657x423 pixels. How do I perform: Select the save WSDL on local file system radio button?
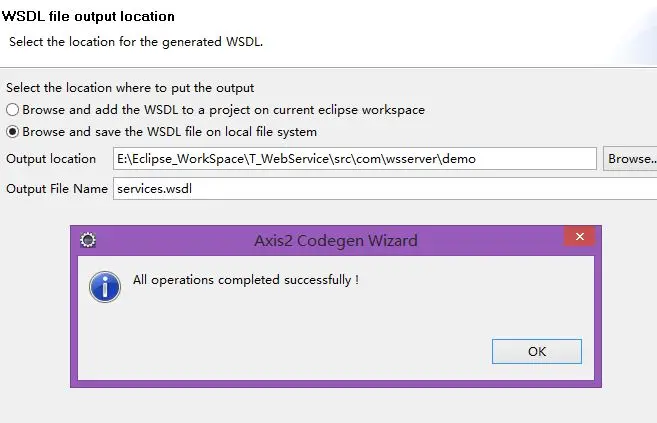click(x=13, y=132)
